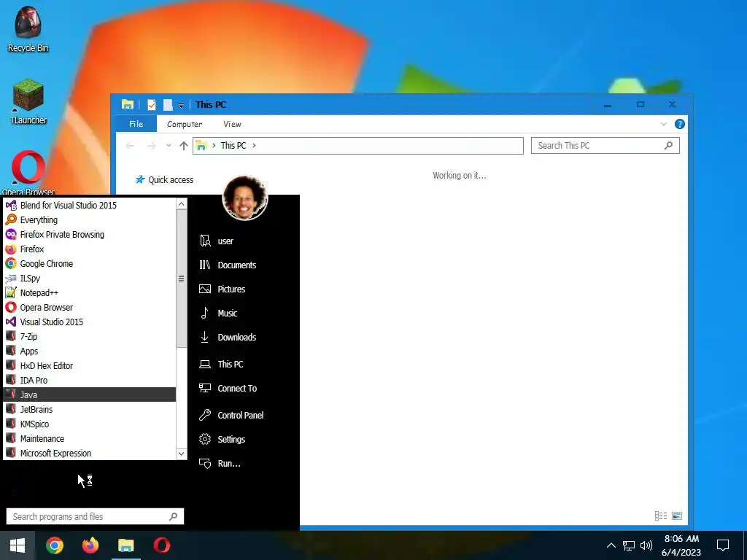Open recent locations dropdown arrow
Image resolution: width=747 pixels, height=560 pixels.
[x=169, y=146]
